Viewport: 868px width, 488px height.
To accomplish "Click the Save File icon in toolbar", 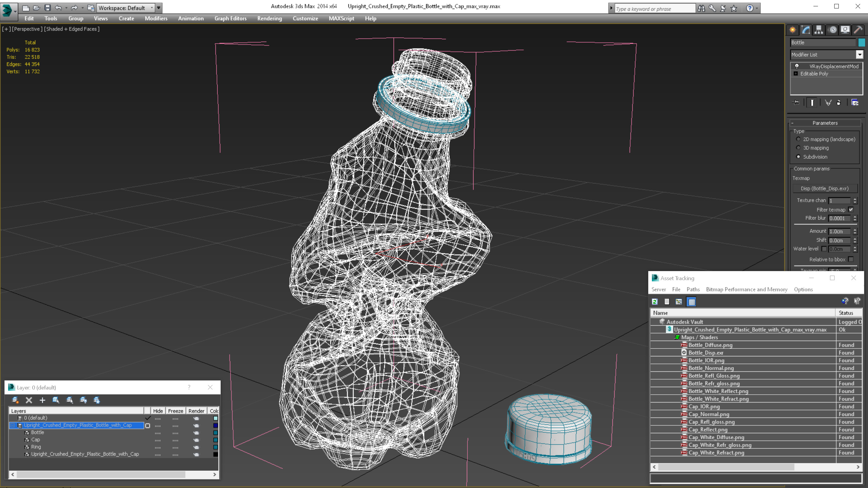I will (48, 8).
